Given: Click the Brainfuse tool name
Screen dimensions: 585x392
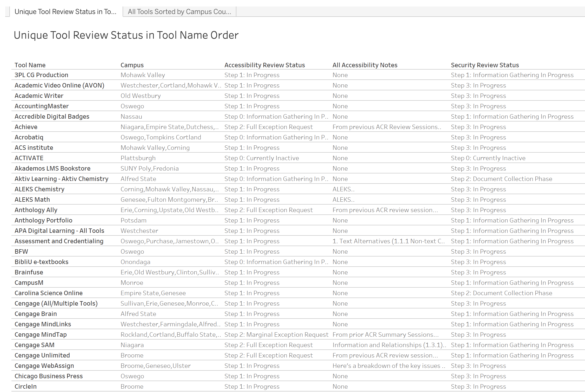Looking at the screenshot, I should point(29,272).
